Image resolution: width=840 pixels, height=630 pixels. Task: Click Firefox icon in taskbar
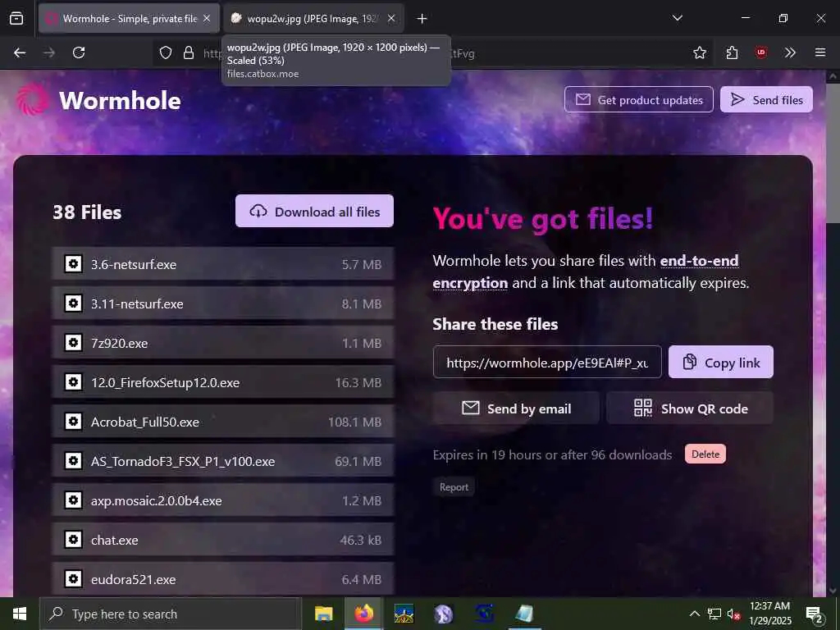pyautogui.click(x=363, y=614)
